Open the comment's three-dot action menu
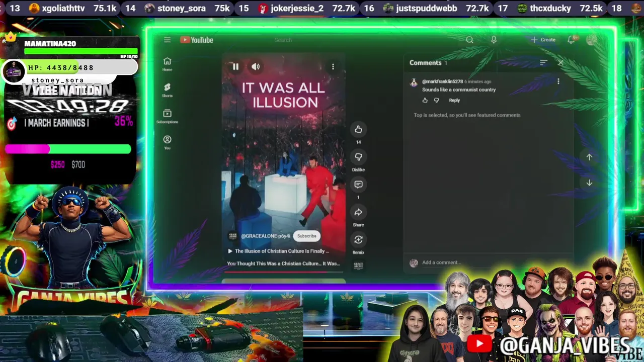 tap(558, 81)
